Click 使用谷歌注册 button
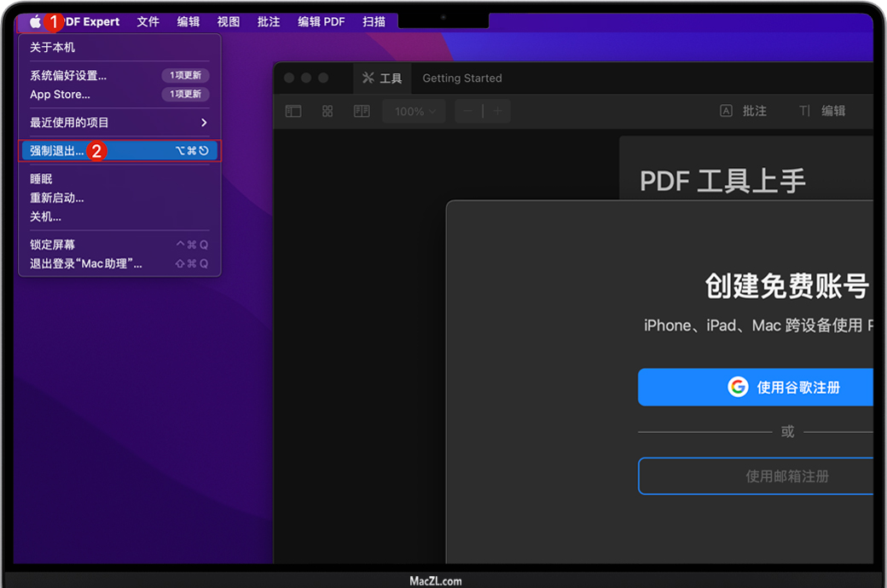This screenshot has width=887, height=588. coord(756,387)
